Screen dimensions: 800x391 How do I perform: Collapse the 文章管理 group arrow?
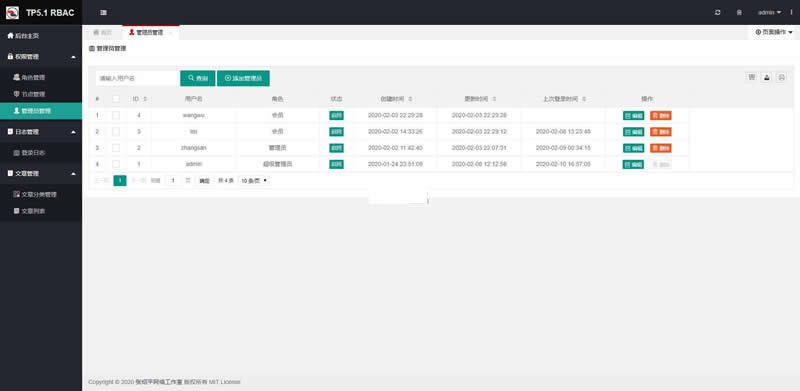(x=73, y=174)
